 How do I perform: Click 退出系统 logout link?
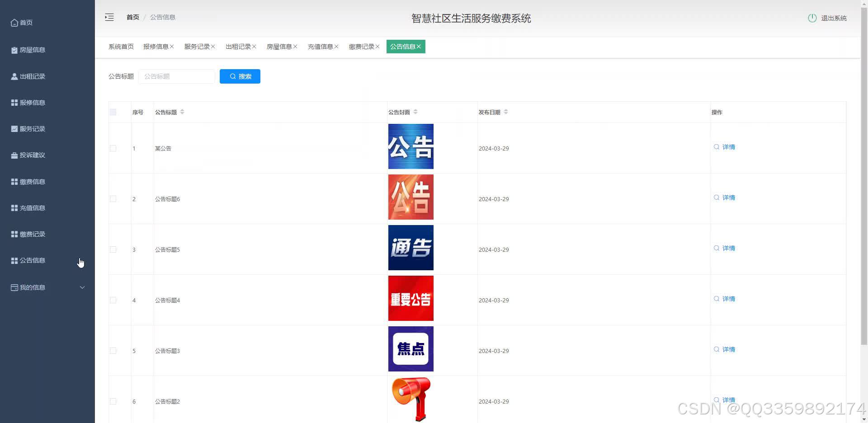[834, 18]
